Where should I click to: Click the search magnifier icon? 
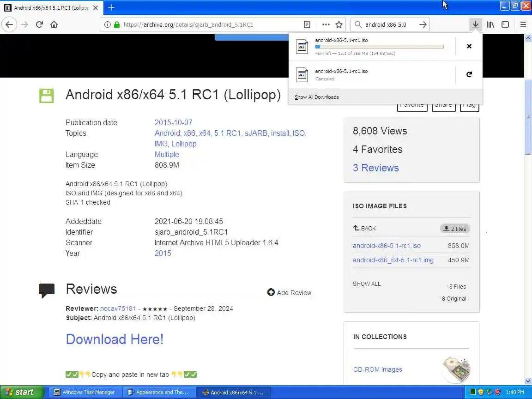tap(358, 24)
